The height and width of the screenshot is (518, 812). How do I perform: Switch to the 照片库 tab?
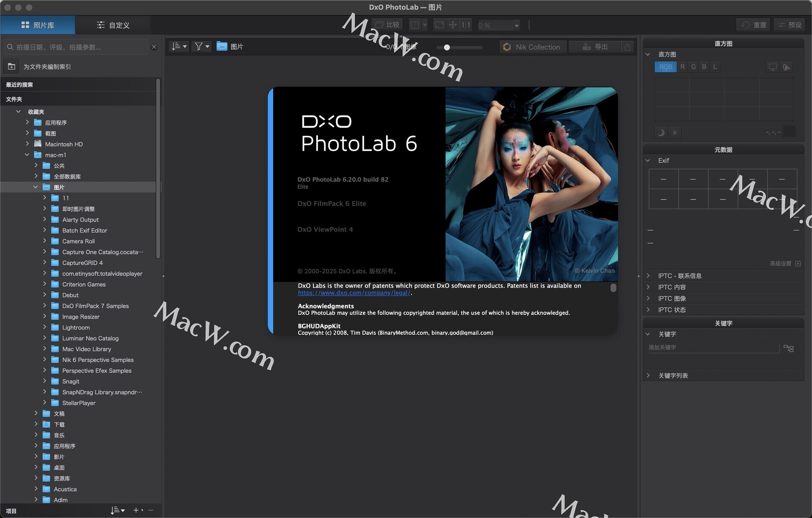pos(38,25)
